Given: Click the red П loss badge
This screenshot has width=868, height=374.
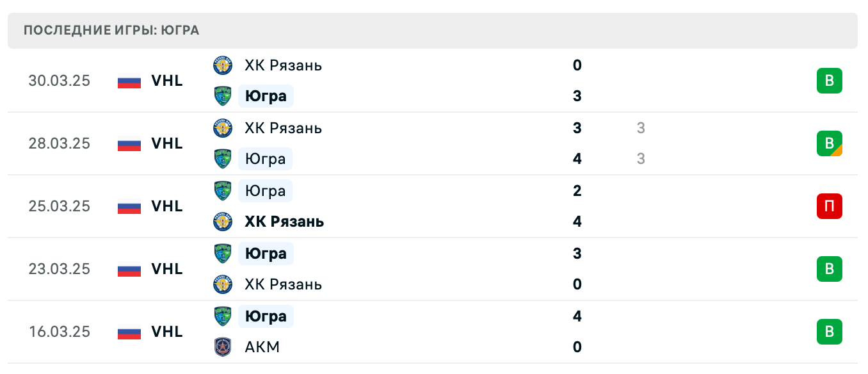Looking at the screenshot, I should (x=829, y=206).
